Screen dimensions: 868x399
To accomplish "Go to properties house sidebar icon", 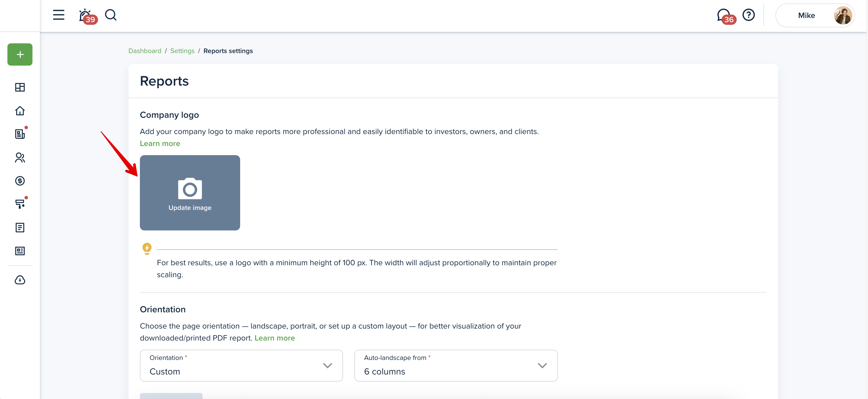I will [x=20, y=111].
